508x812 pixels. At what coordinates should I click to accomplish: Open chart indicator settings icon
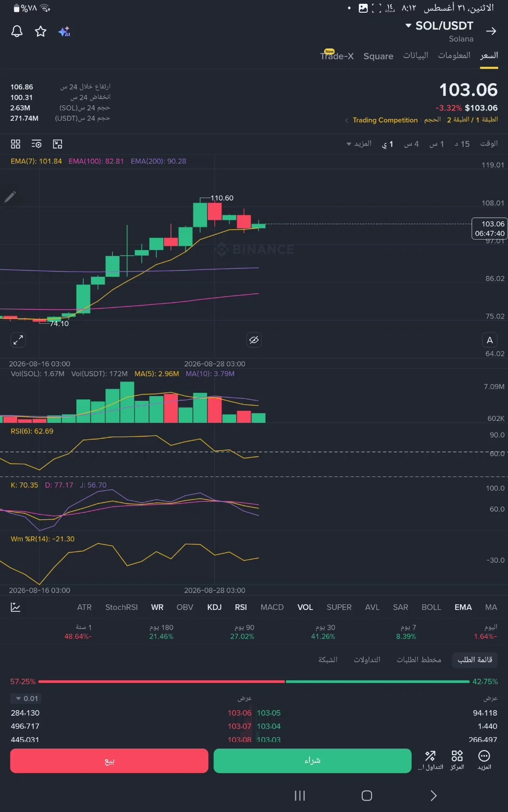36,144
